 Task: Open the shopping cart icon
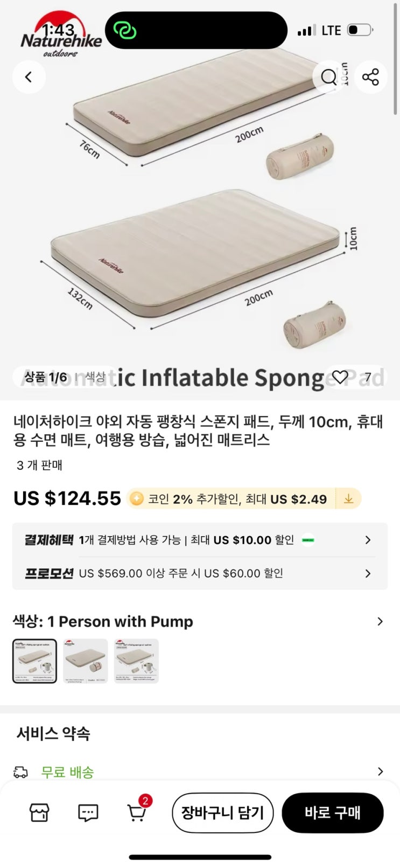[x=136, y=813]
